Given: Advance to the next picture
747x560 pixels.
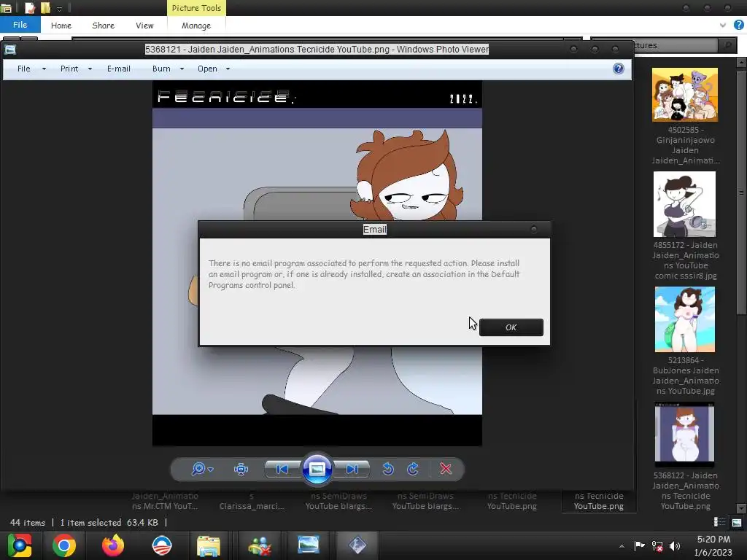Looking at the screenshot, I should point(352,469).
